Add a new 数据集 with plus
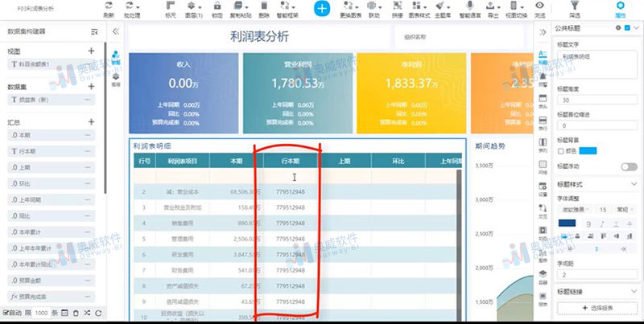The image size is (644, 324). (91, 87)
